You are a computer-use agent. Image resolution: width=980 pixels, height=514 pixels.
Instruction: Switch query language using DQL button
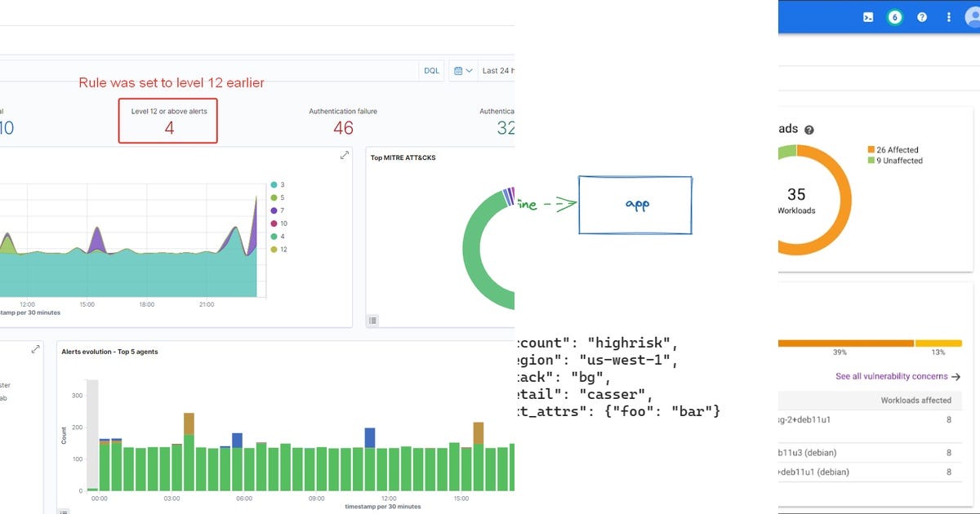pos(431,71)
